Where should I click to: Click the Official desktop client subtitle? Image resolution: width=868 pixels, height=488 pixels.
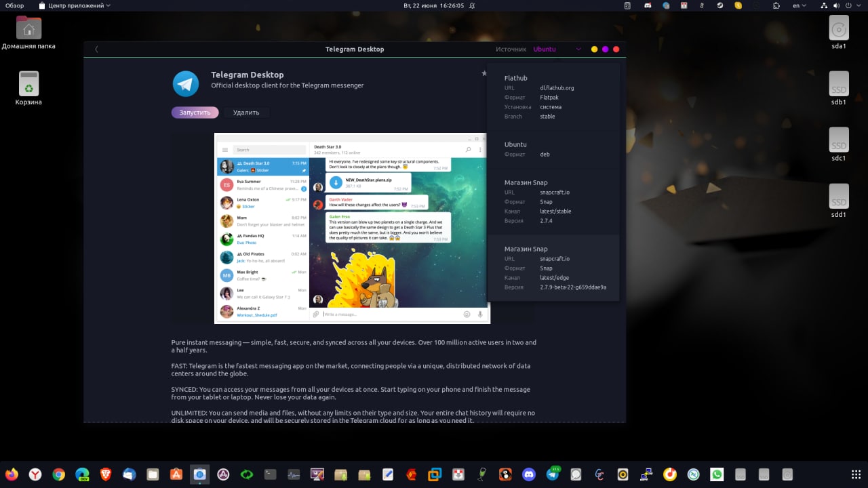tap(288, 85)
